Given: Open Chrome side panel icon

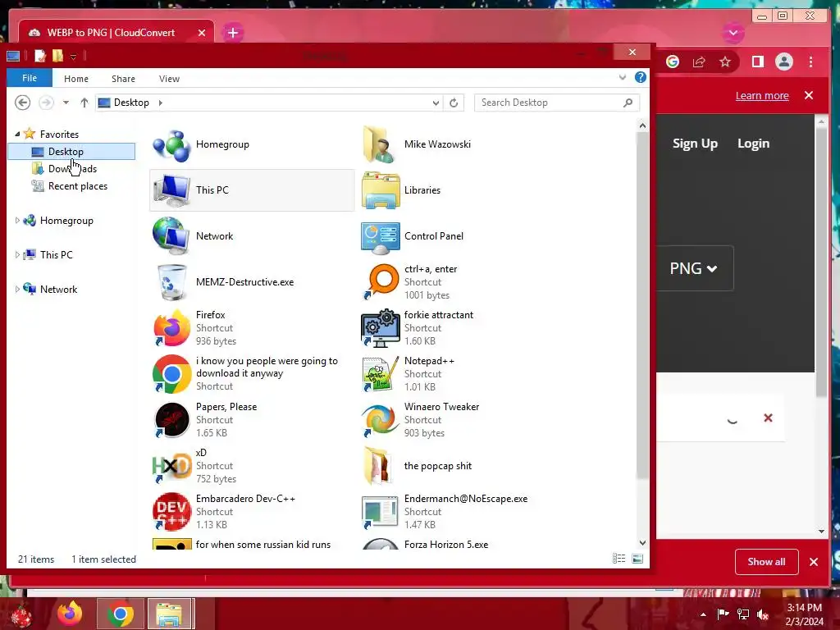Looking at the screenshot, I should click(x=757, y=62).
